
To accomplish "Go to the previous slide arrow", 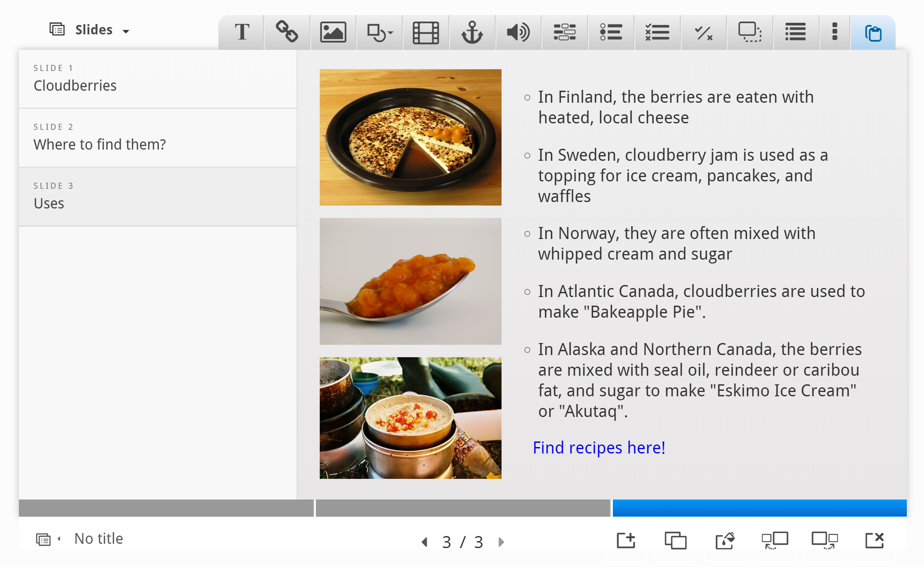I will pyautogui.click(x=425, y=542).
